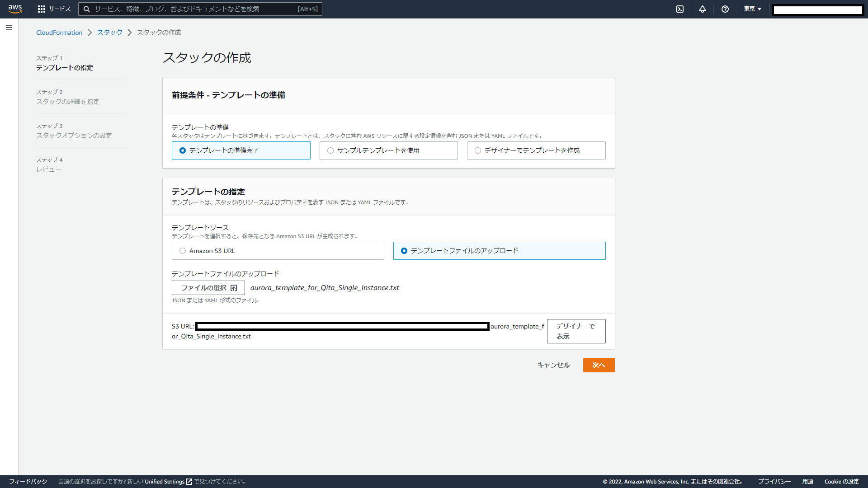This screenshot has width=868, height=488.
Task: Click the キャンセル button
Action: pyautogui.click(x=553, y=365)
